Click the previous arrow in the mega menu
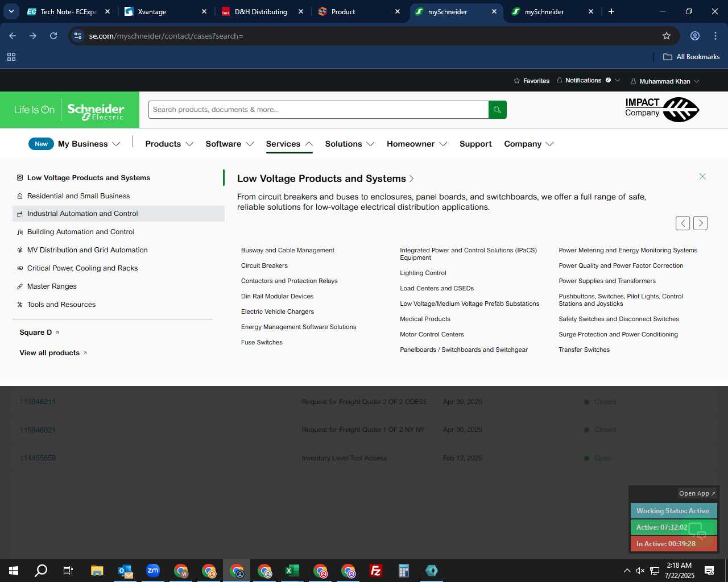The width and height of the screenshot is (728, 582). click(683, 223)
